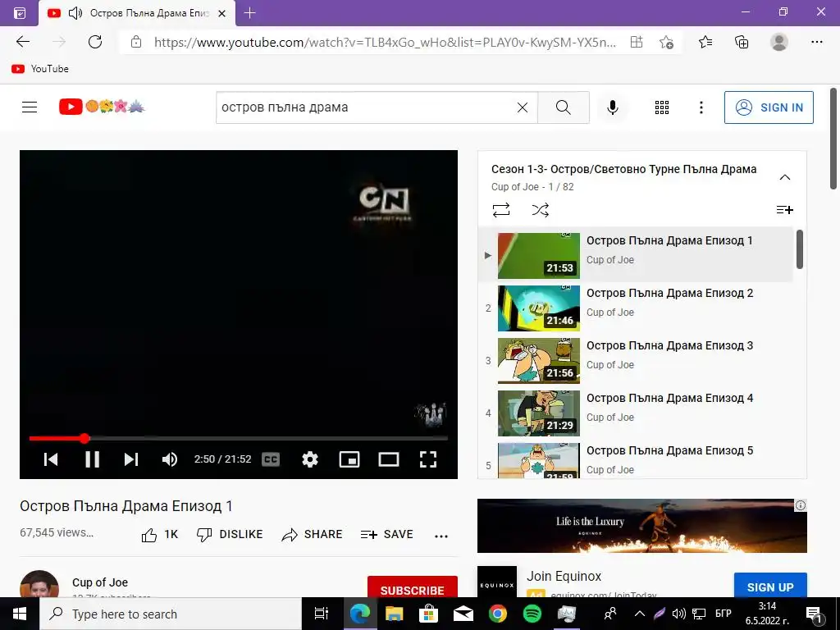This screenshot has height=630, width=840.
Task: Seek on the video progress bar
Action: pos(239,438)
